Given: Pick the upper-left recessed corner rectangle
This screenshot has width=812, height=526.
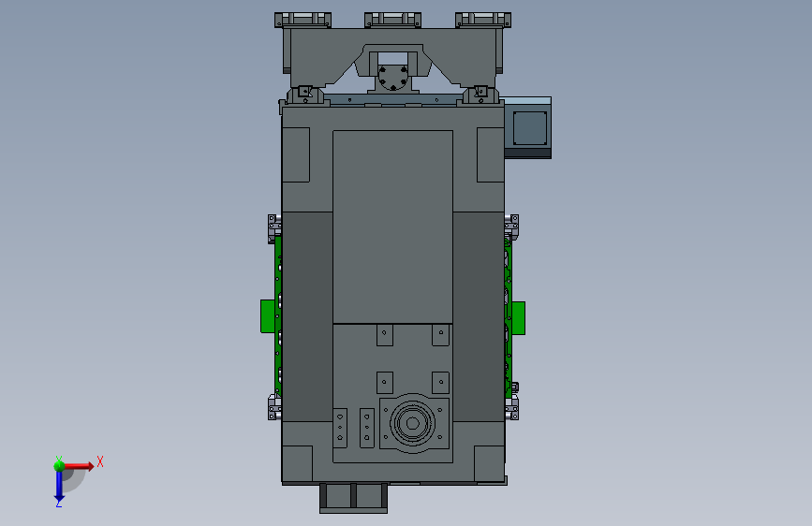Looking at the screenshot, I should point(296,154).
